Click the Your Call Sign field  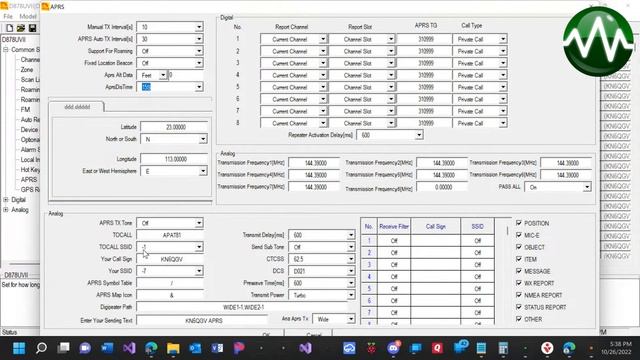[x=170, y=259]
